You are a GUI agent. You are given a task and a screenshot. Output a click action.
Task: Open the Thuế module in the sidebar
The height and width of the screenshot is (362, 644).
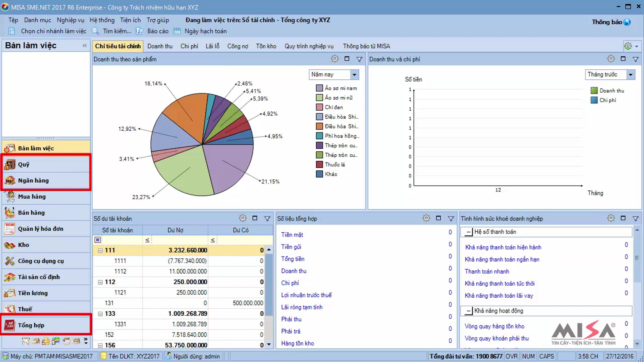tap(46, 309)
